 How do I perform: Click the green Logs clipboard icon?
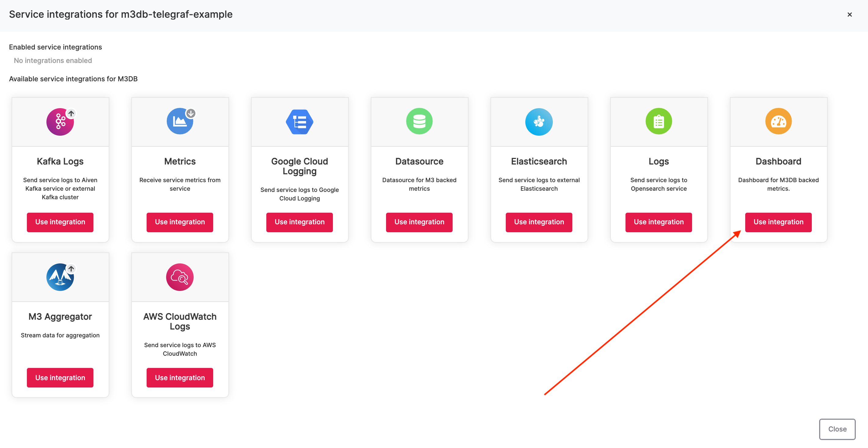tap(658, 121)
